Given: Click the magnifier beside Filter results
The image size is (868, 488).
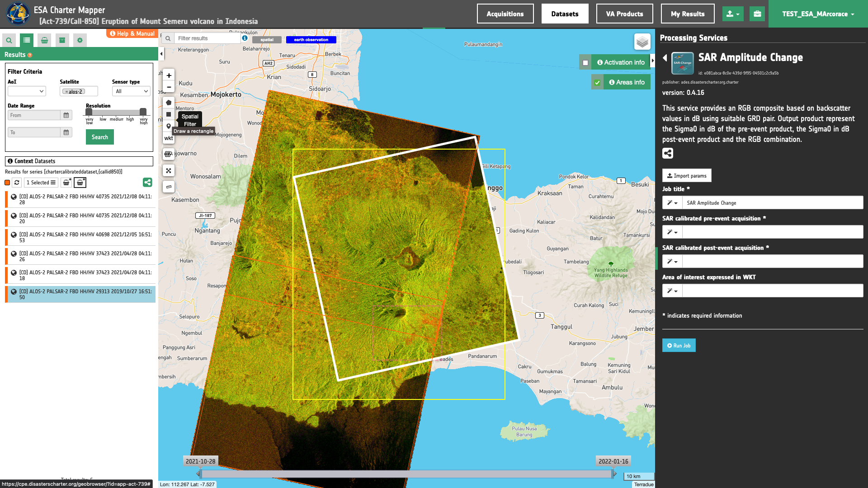Looking at the screenshot, I should [x=168, y=38].
